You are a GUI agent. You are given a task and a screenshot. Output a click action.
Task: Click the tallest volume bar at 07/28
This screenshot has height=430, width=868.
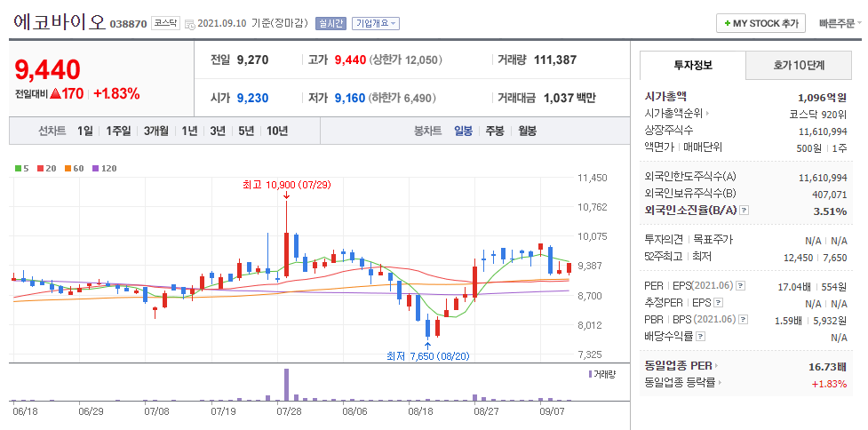coord(286,384)
